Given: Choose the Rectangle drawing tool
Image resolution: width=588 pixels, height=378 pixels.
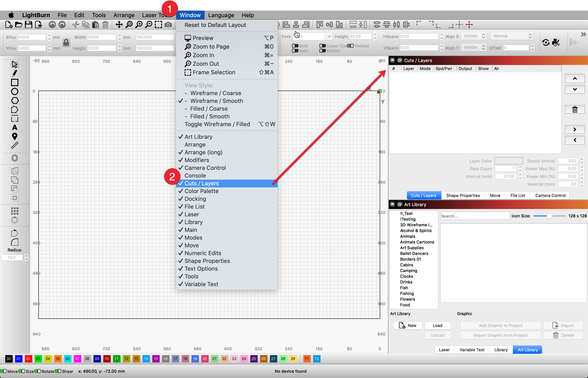Looking at the screenshot, I should 14,82.
